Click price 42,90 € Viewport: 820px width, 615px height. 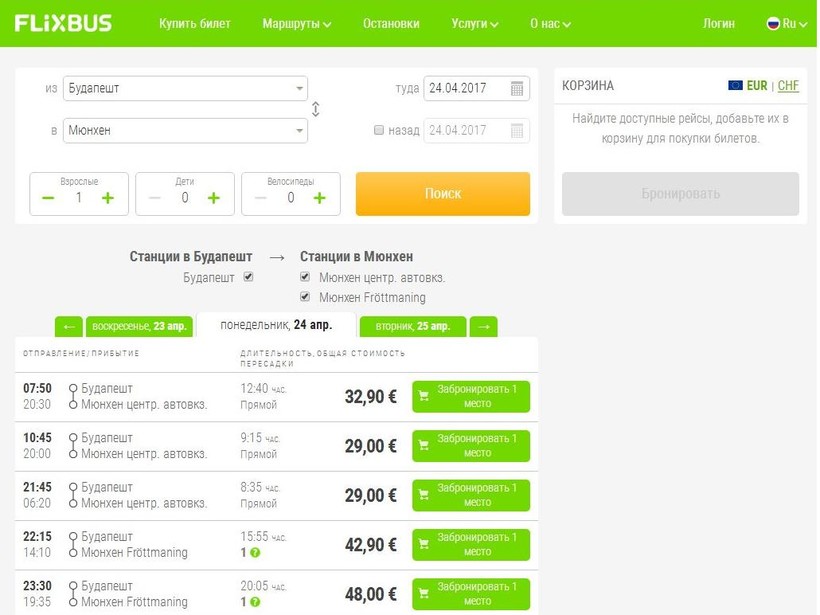[371, 545]
